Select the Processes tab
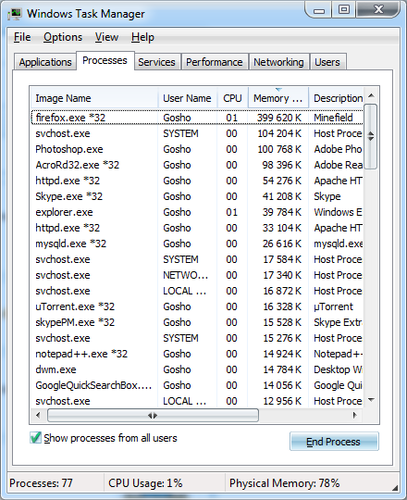Screen dimensions: 407x500 (x=105, y=60)
